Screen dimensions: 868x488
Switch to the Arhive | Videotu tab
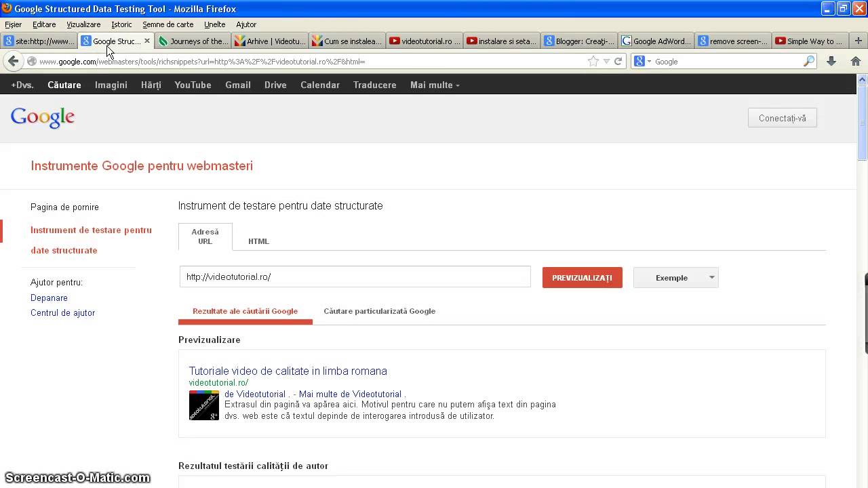tap(270, 41)
